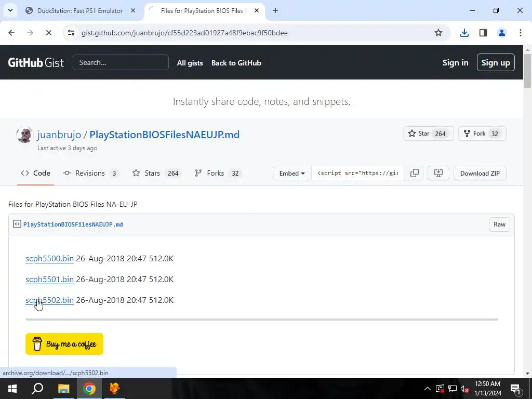Click the Sign up button
This screenshot has width=532, height=399.
click(x=496, y=62)
